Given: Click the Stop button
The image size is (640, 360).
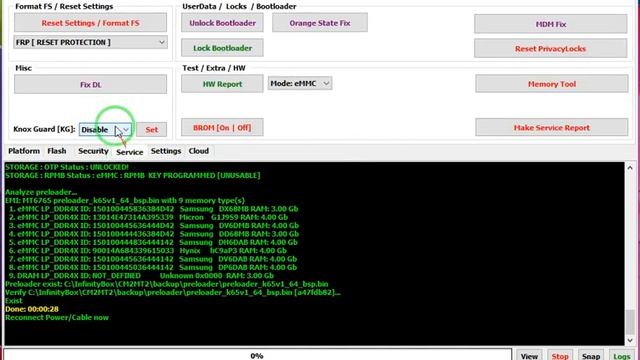Looking at the screenshot, I should 560,356.
